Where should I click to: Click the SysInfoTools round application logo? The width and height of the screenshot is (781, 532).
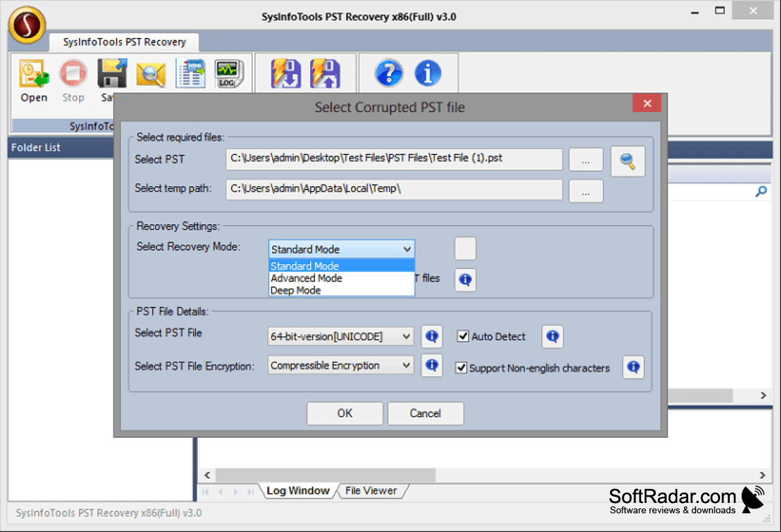pyautogui.click(x=27, y=25)
